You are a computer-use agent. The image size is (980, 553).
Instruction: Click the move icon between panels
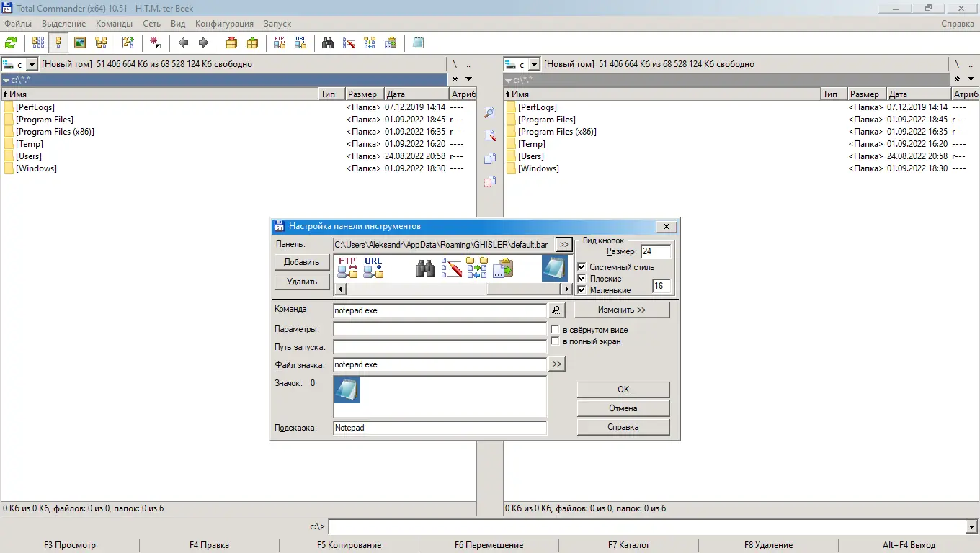point(490,181)
